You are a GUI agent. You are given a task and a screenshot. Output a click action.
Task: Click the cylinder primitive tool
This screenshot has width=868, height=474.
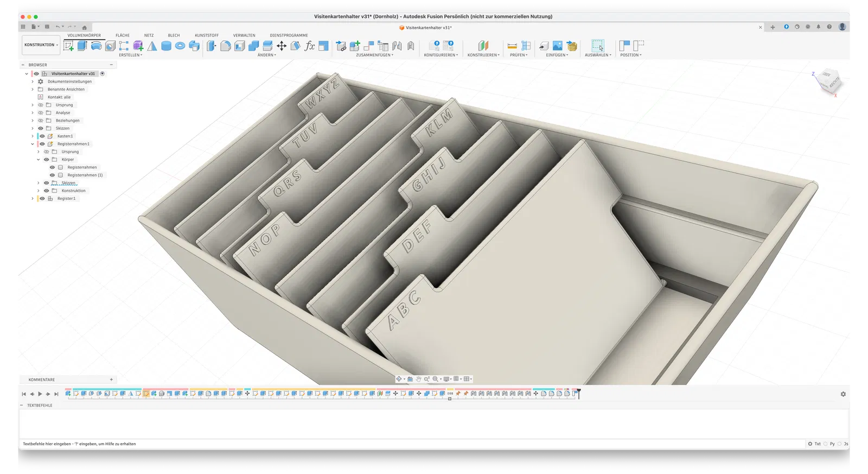[x=166, y=46]
